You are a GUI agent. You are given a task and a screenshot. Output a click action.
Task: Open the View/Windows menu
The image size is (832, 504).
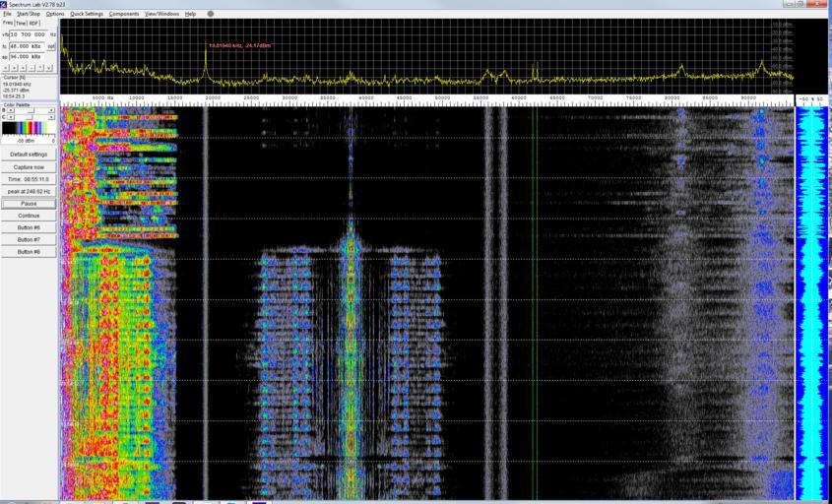(161, 14)
